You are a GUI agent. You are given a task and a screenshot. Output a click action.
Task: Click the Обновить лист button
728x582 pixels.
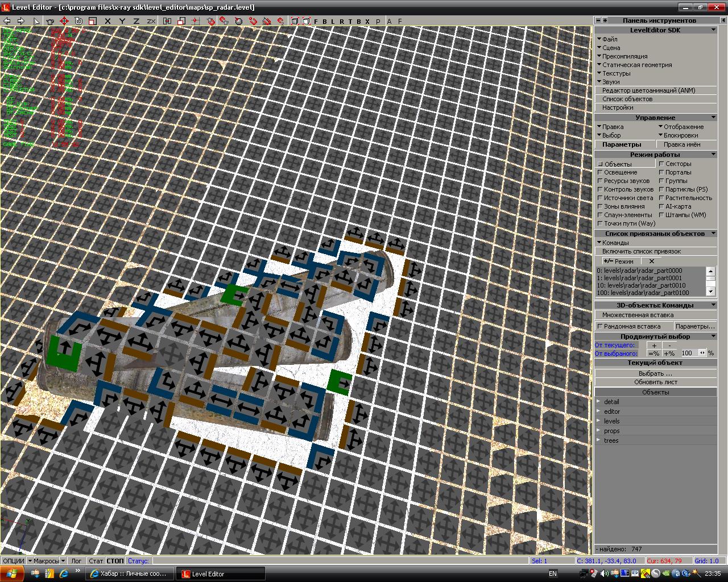pos(656,382)
